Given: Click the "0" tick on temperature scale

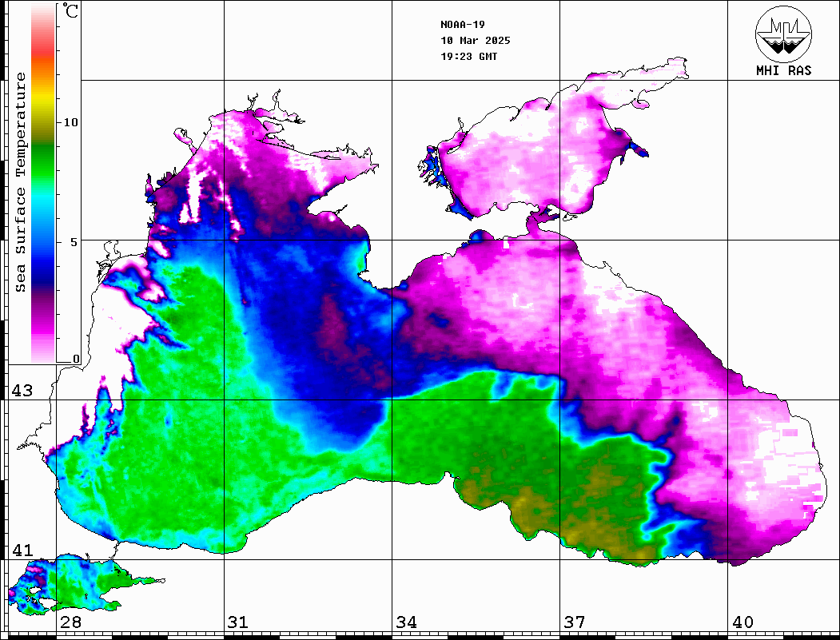Looking at the screenshot, I should click(76, 359).
